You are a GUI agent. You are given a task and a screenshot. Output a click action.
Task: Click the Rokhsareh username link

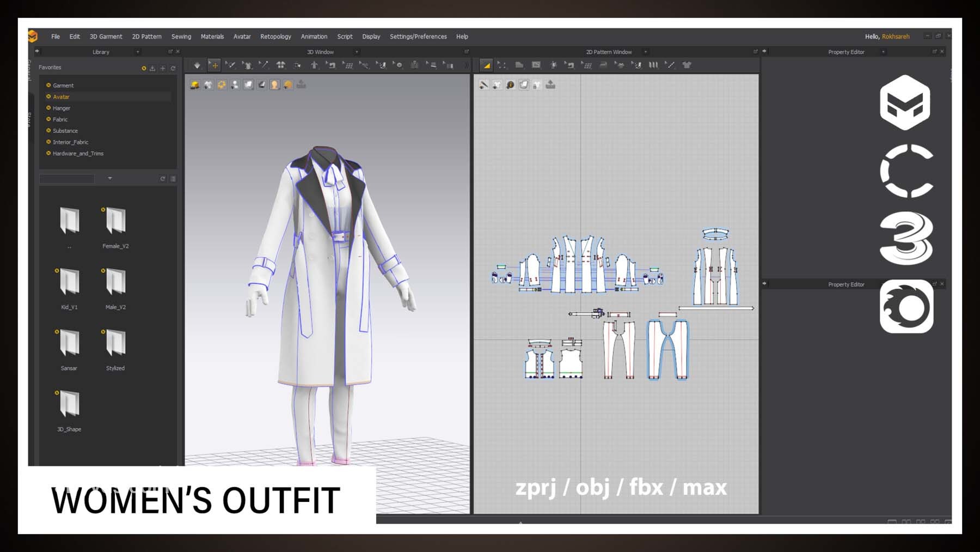[895, 37]
